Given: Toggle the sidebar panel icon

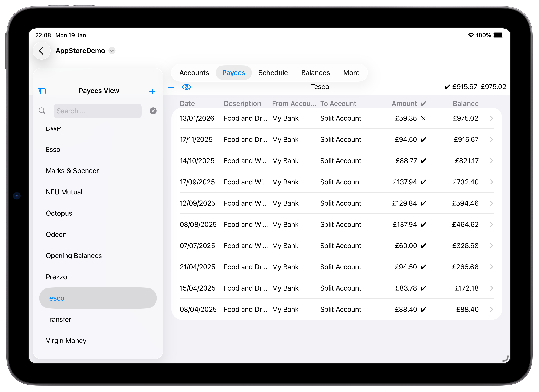Looking at the screenshot, I should tap(42, 91).
